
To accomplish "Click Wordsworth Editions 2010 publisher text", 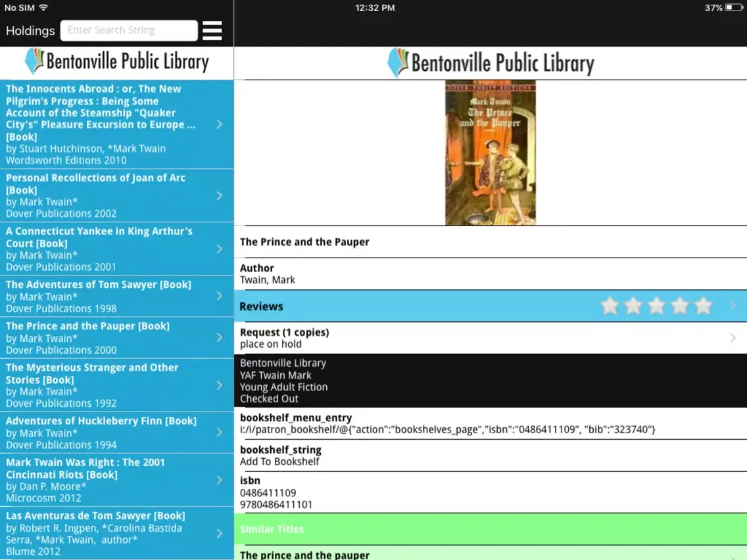I will tap(66, 160).
